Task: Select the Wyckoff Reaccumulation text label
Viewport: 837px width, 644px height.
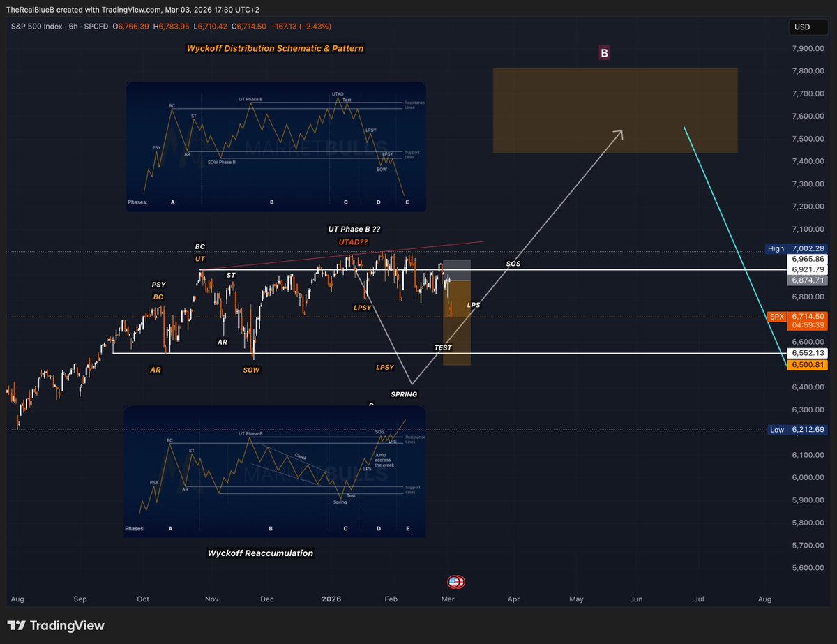Action: (x=260, y=553)
